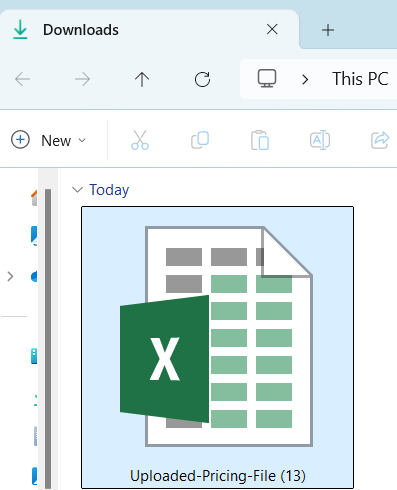This screenshot has width=397, height=490.
Task: Click the Today group header label
Action: (109, 190)
